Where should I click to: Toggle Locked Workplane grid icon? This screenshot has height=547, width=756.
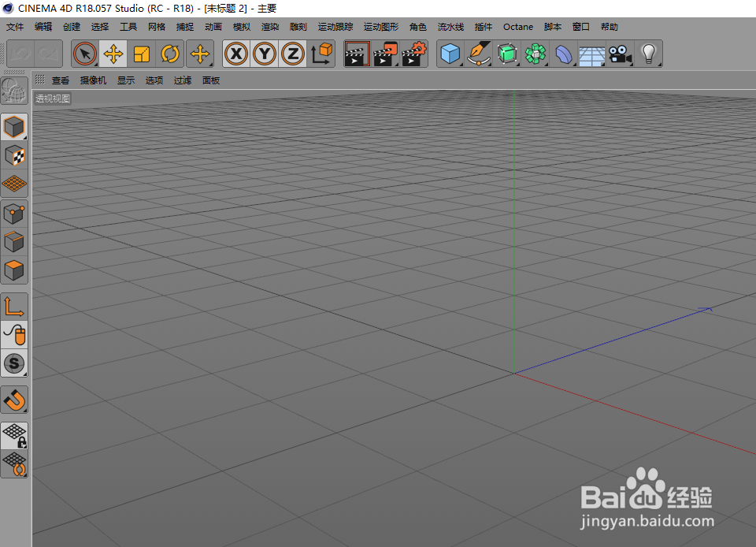point(14,435)
